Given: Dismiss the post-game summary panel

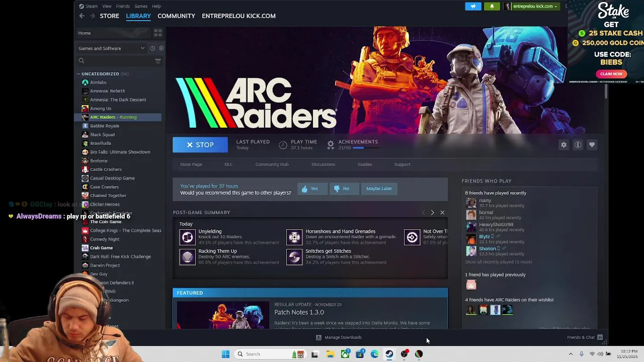Looking at the screenshot, I should tap(442, 213).
